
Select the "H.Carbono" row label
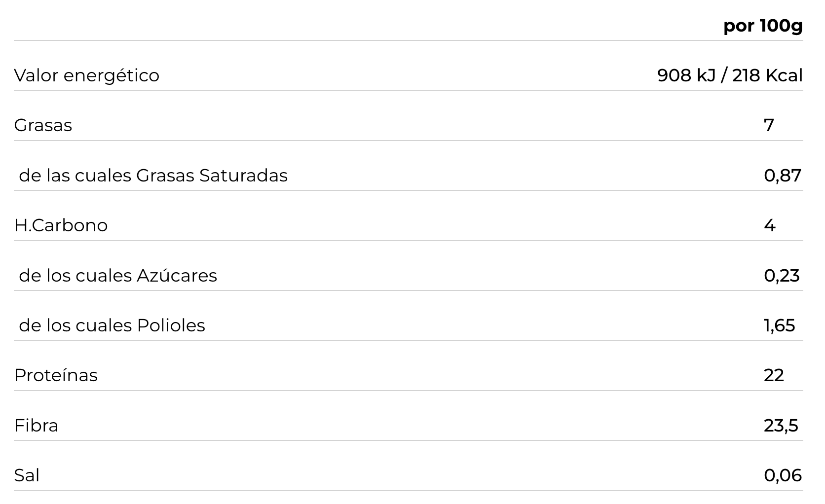pyautogui.click(x=61, y=225)
